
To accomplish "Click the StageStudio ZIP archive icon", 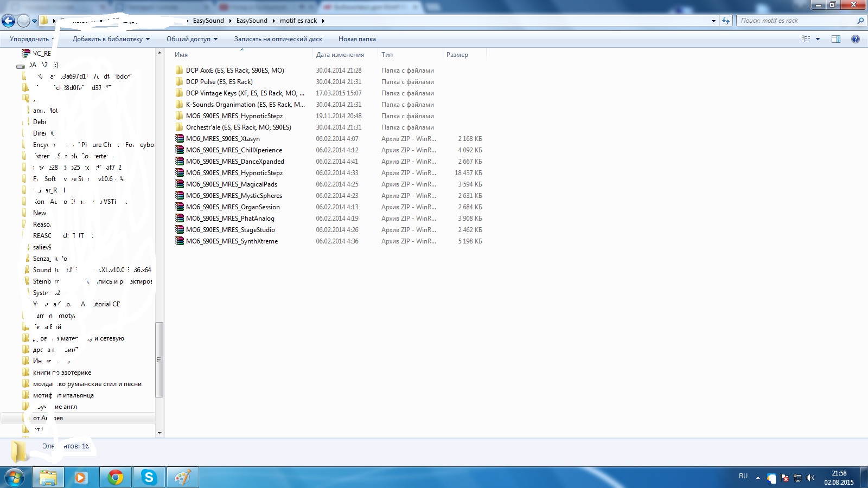I will click(179, 230).
